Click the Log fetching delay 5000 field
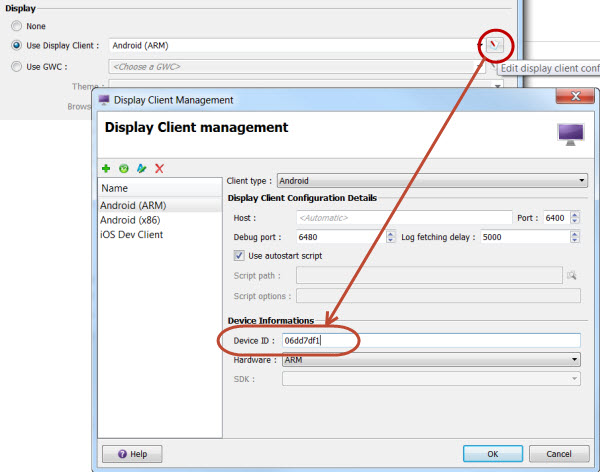 pos(525,237)
